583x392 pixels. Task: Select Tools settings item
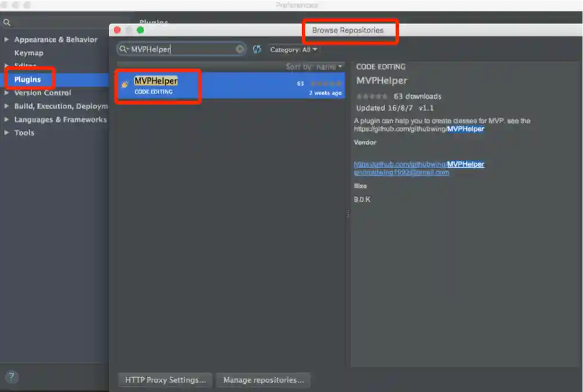tap(24, 133)
